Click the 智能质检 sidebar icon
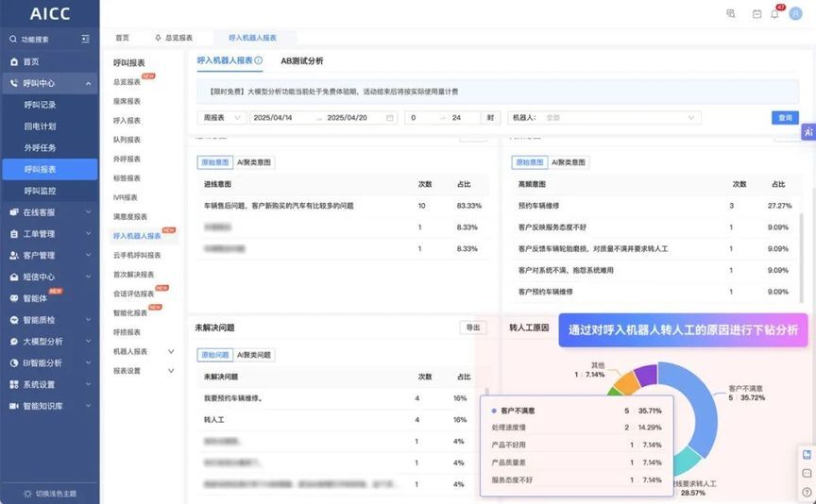 [x=14, y=320]
